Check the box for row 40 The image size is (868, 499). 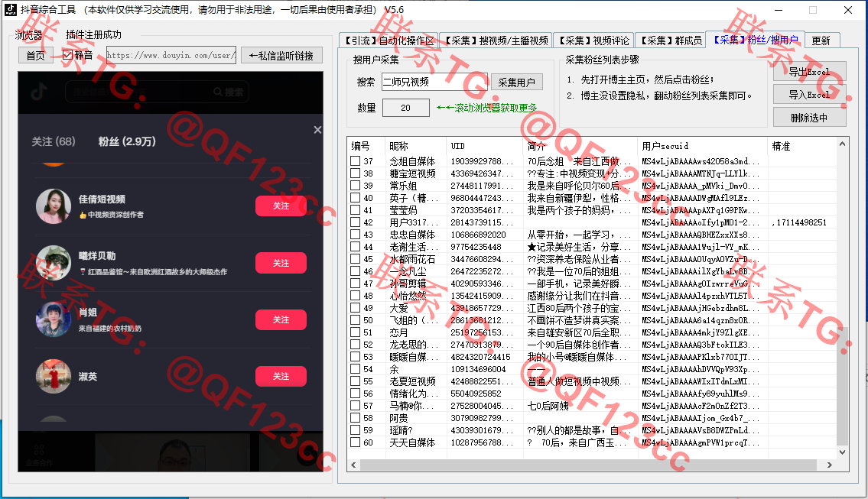356,197
